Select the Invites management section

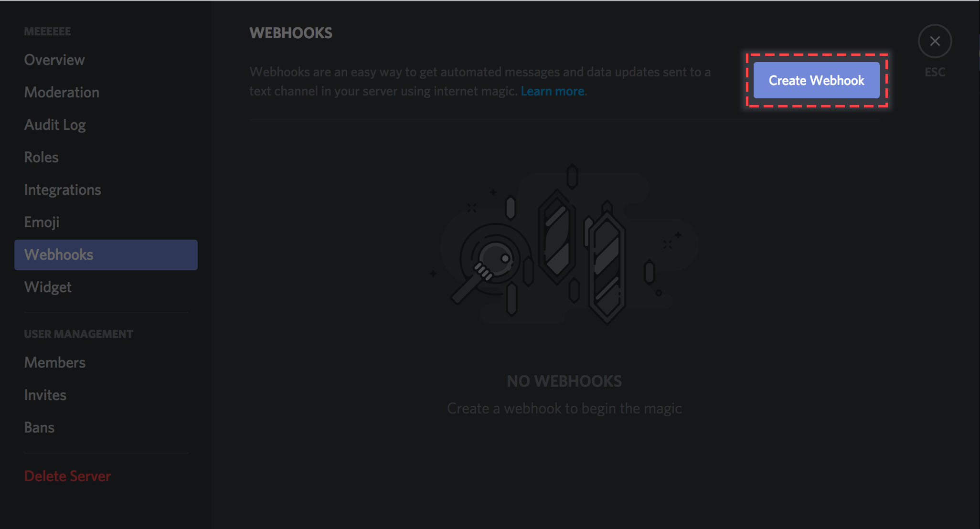(x=45, y=394)
